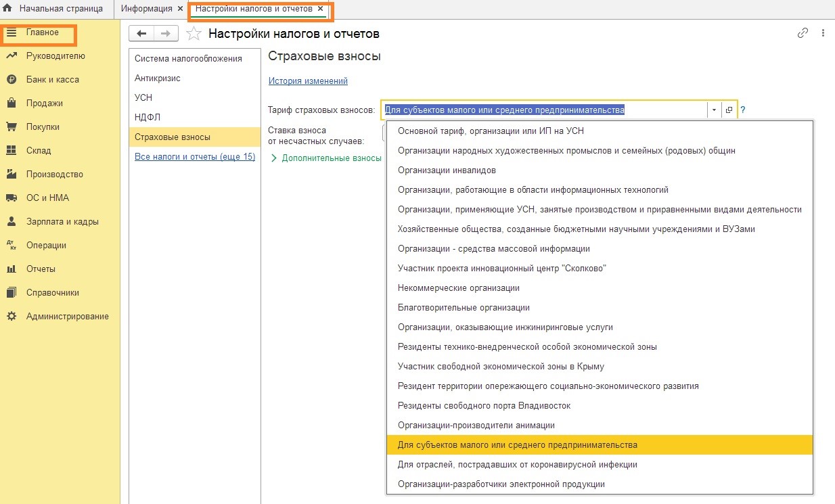
Task: Click the cart icon for Покупки
Action: 12,127
